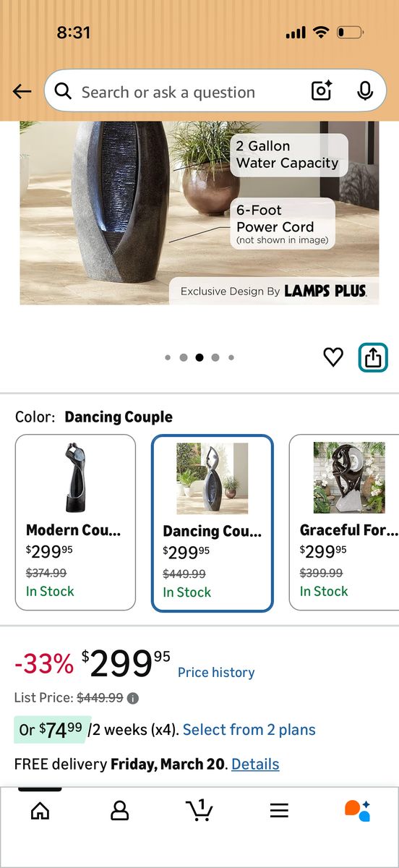
Task: Add item to wishlist with heart icon
Action: point(332,357)
